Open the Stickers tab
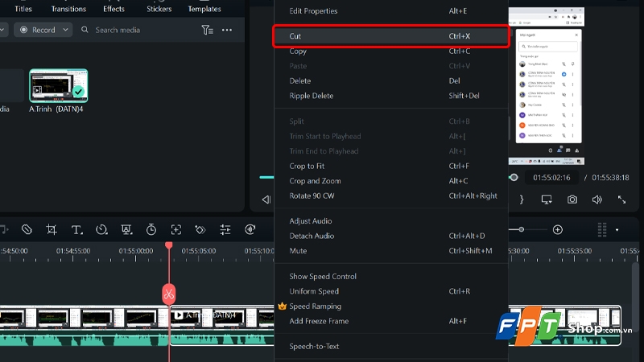The height and width of the screenshot is (362, 644). click(x=159, y=9)
